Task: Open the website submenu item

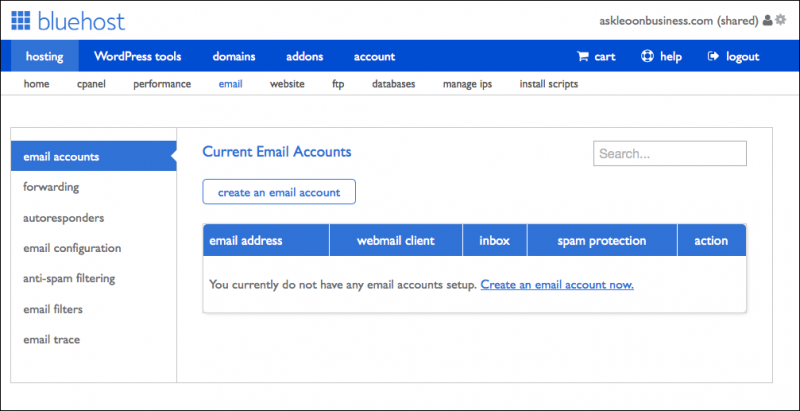Action: pyautogui.click(x=287, y=84)
